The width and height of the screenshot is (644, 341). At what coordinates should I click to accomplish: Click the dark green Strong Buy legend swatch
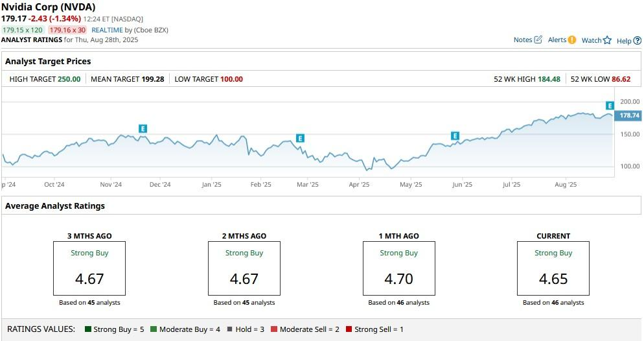click(88, 329)
